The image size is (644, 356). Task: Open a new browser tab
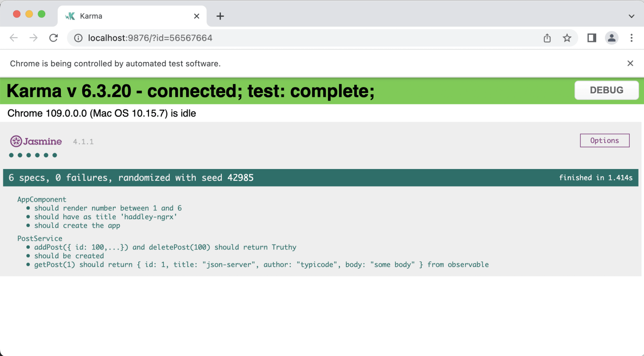tap(220, 16)
